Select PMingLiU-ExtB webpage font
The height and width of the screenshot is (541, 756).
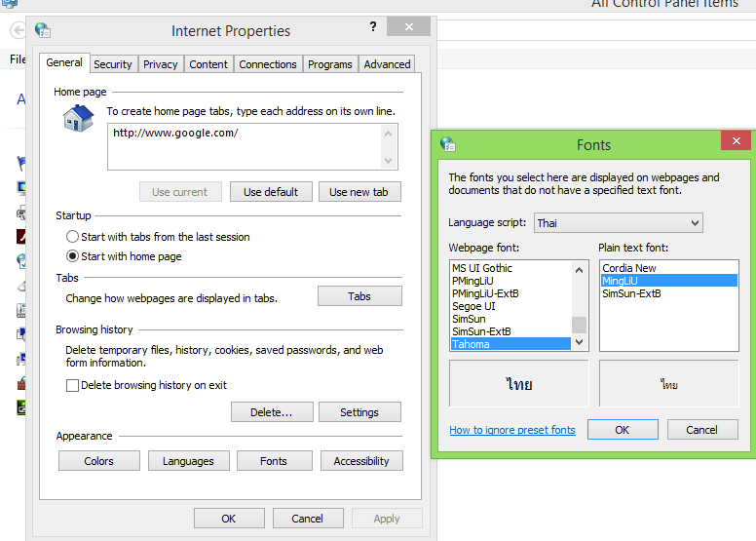(510, 293)
